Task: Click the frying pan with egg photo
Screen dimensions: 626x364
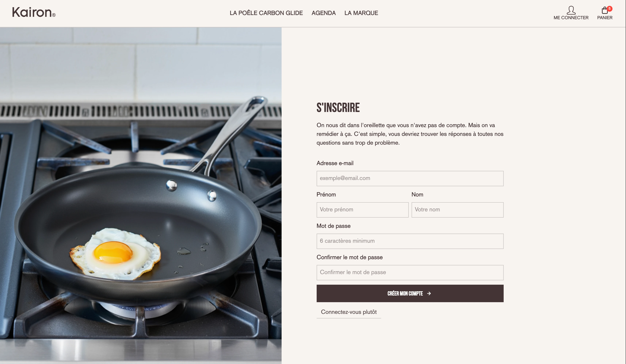Action: pyautogui.click(x=141, y=195)
